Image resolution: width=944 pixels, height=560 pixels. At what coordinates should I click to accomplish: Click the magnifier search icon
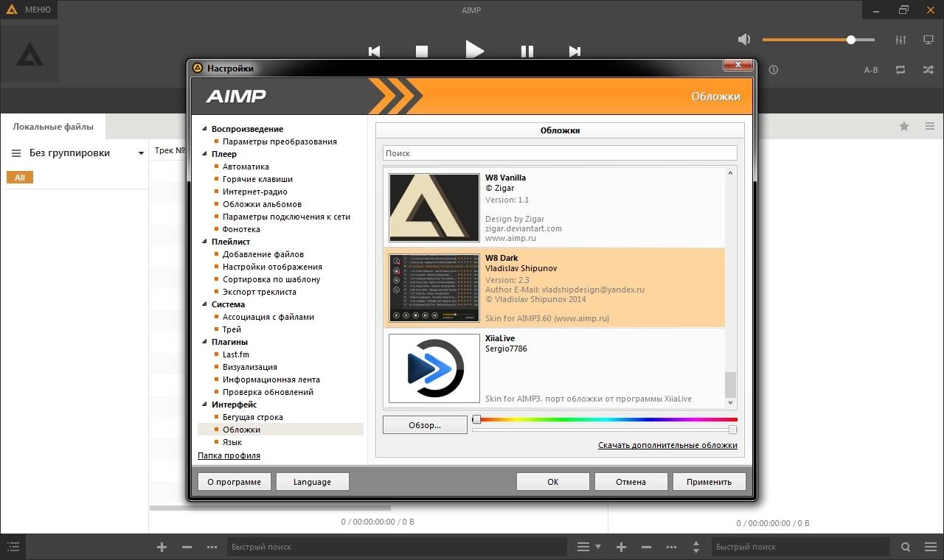(906, 547)
